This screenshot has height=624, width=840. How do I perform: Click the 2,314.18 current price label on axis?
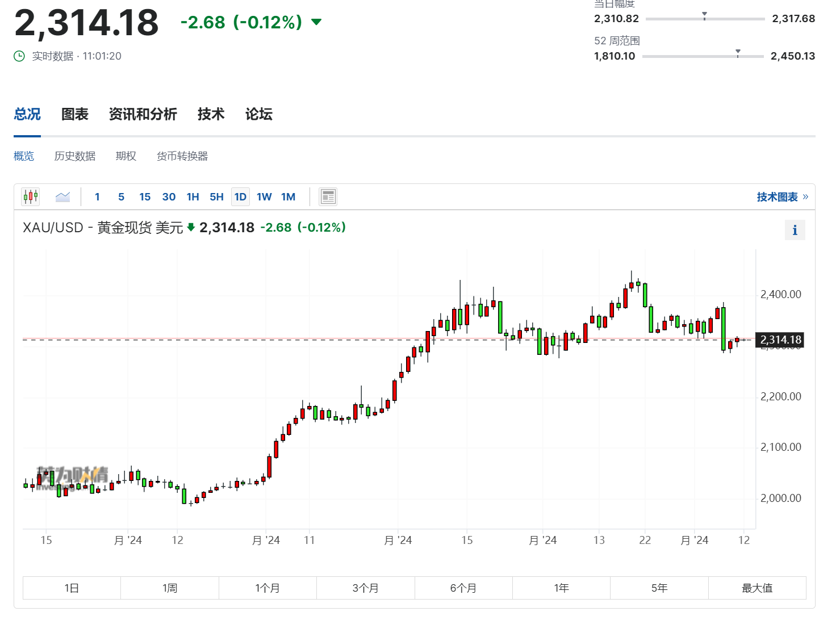click(x=781, y=340)
